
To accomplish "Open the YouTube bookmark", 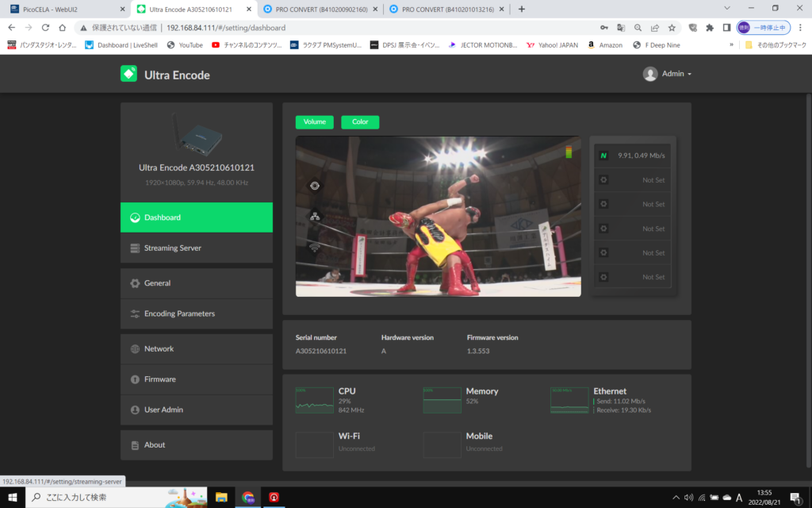I will [x=185, y=45].
